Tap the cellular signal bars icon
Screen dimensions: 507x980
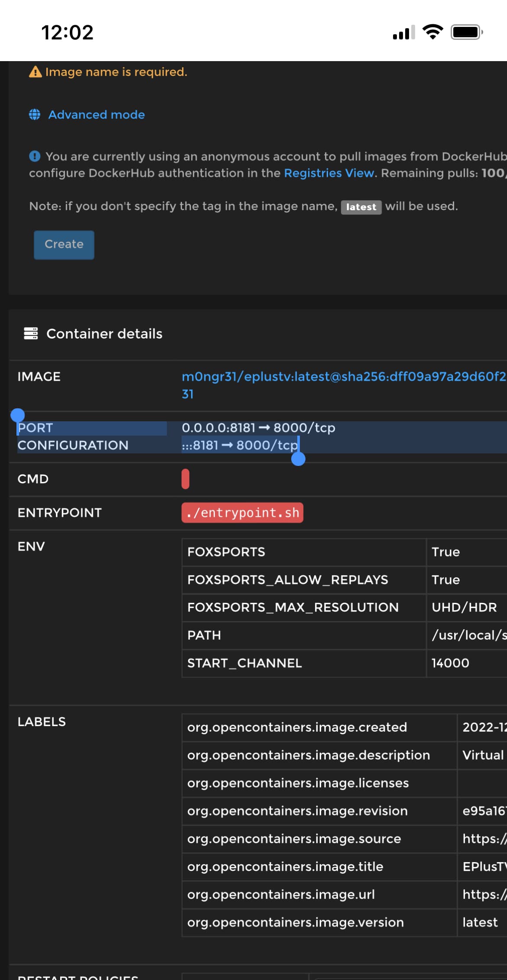tap(403, 33)
